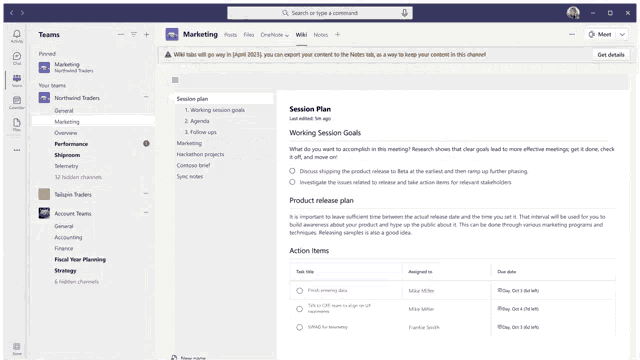Screen dimensions: 640x360
Task: Click the filter icon in Teams header
Action: [x=133, y=35]
